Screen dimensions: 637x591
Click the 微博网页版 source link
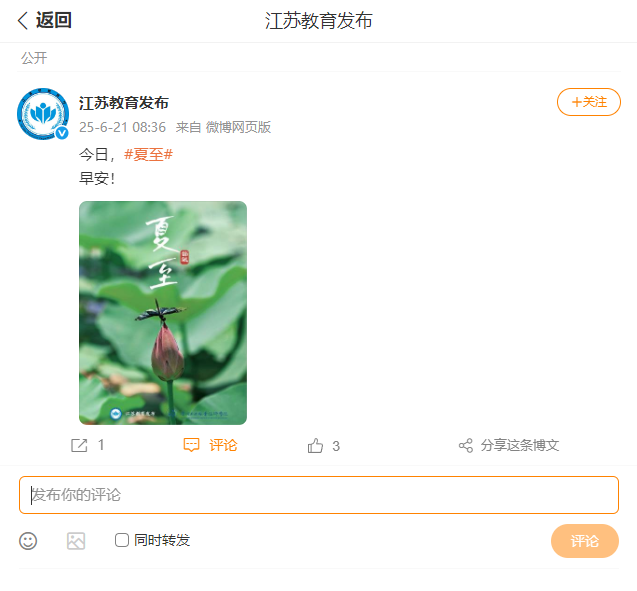[238, 127]
